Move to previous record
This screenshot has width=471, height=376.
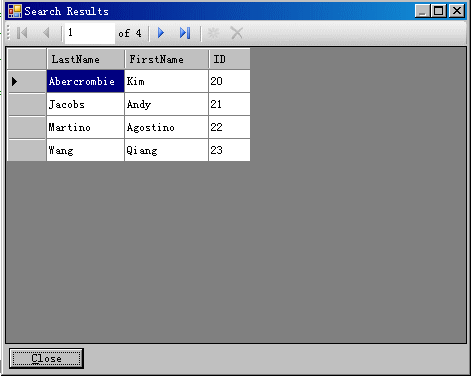tap(46, 33)
